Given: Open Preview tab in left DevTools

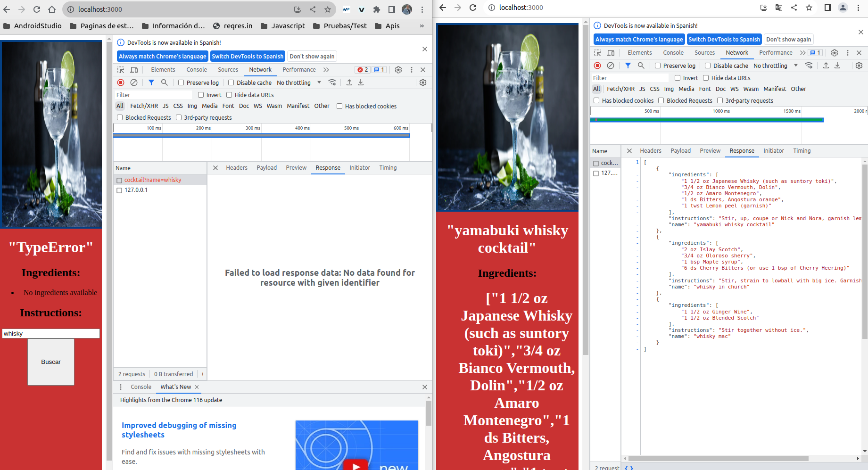Looking at the screenshot, I should pyautogui.click(x=296, y=168).
